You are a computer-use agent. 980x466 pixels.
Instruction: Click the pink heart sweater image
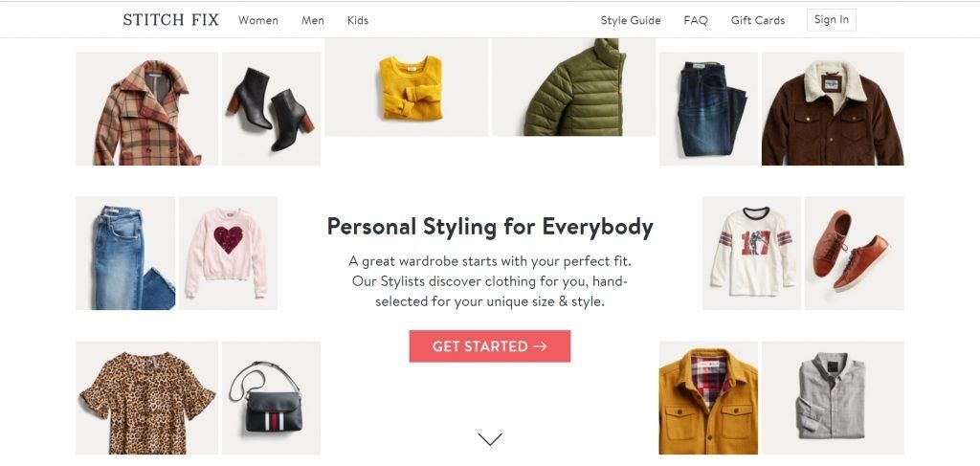(228, 253)
